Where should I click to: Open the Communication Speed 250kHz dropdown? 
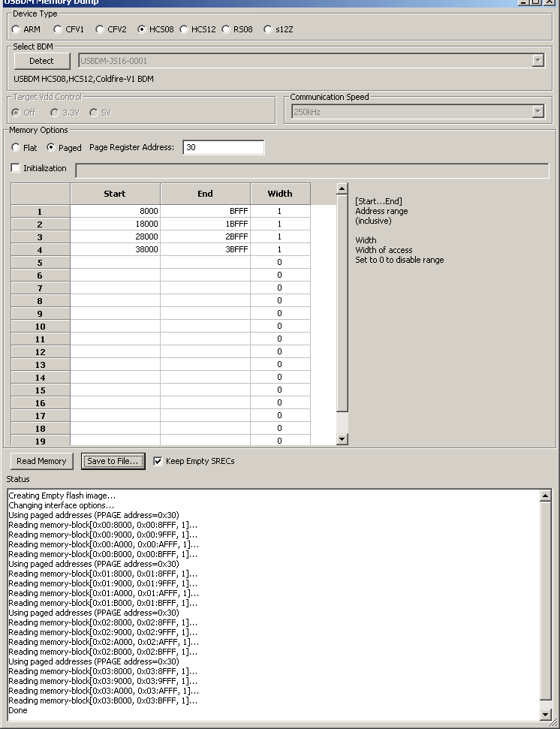coord(538,112)
